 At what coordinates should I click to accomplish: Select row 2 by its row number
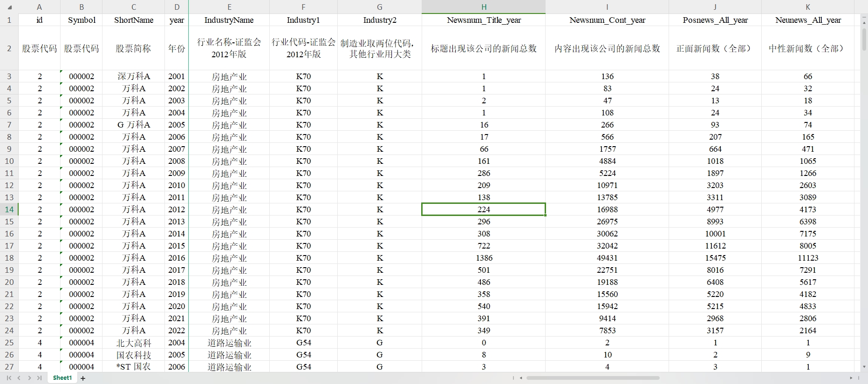click(x=9, y=48)
